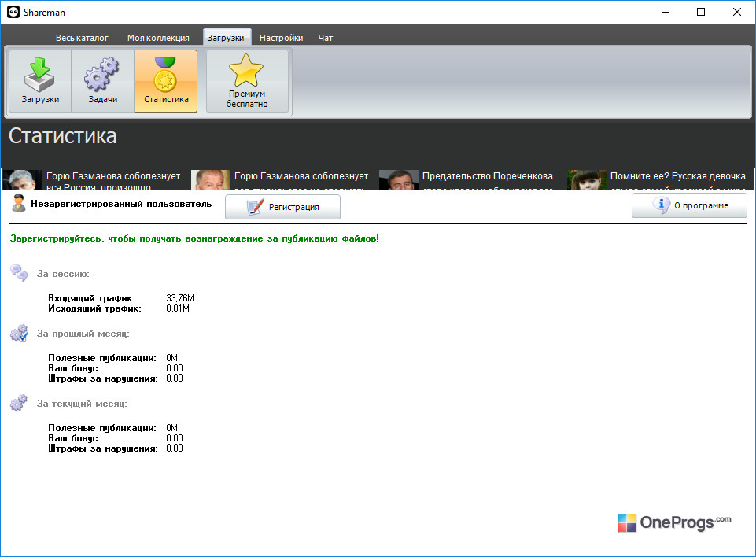Click the unregistered user avatar icon
The width and height of the screenshot is (756, 557).
(x=19, y=203)
